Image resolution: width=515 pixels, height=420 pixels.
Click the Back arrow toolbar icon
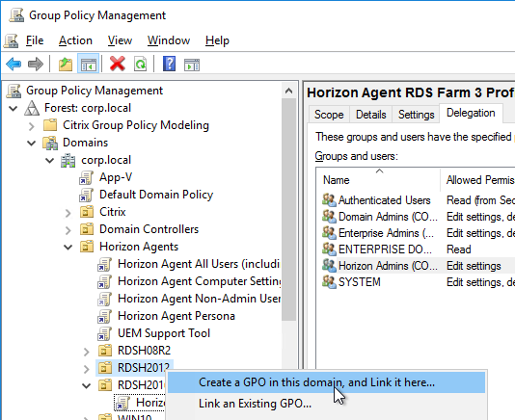click(14, 64)
